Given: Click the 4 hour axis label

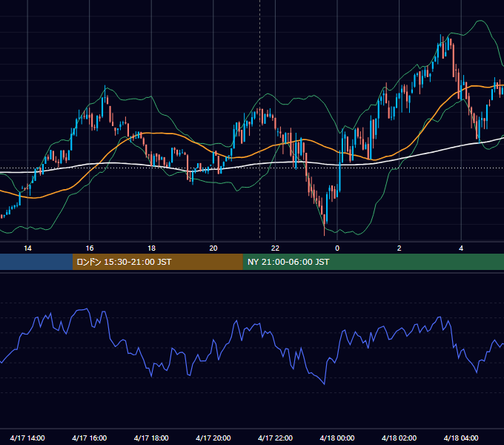Looking at the screenshot, I should (461, 248).
